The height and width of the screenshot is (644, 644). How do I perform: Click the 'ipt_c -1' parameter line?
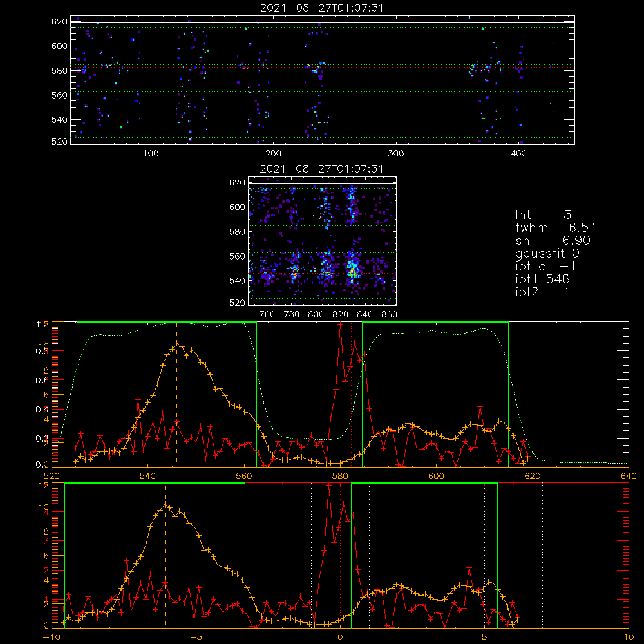(x=545, y=267)
